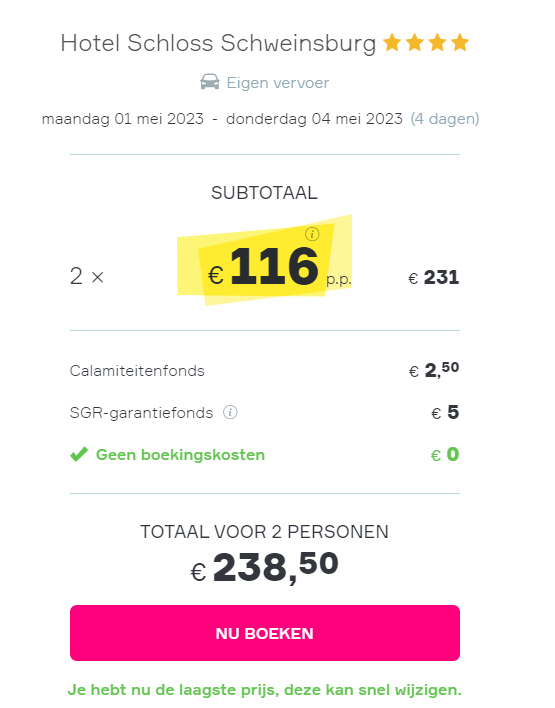
Task: Click the highlighted €116 p.p. price
Action: (x=279, y=267)
